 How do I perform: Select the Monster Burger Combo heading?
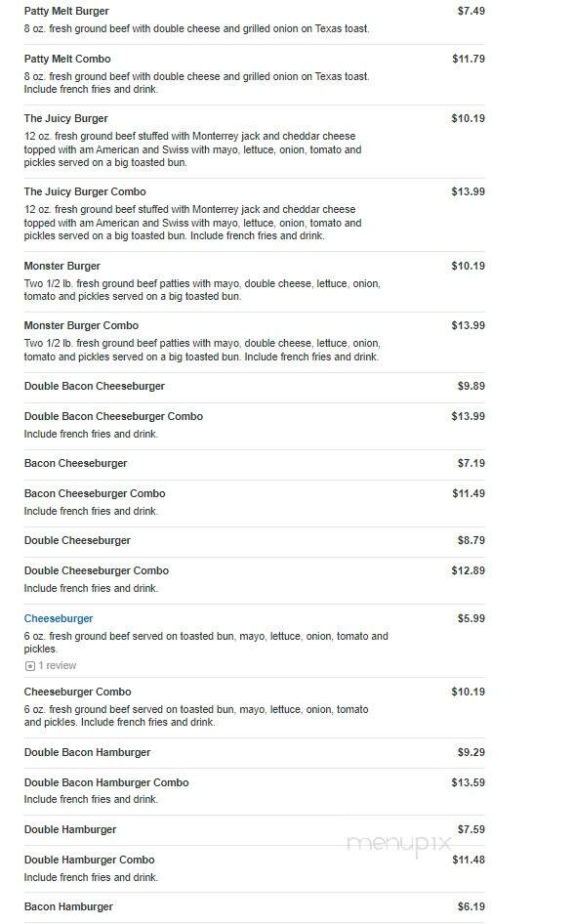pyautogui.click(x=81, y=325)
